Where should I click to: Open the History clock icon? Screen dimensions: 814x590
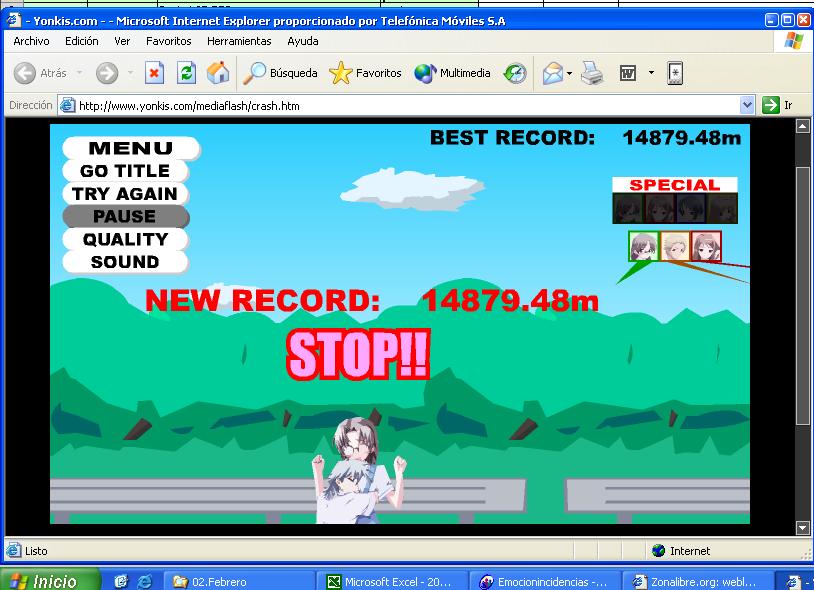click(x=515, y=73)
